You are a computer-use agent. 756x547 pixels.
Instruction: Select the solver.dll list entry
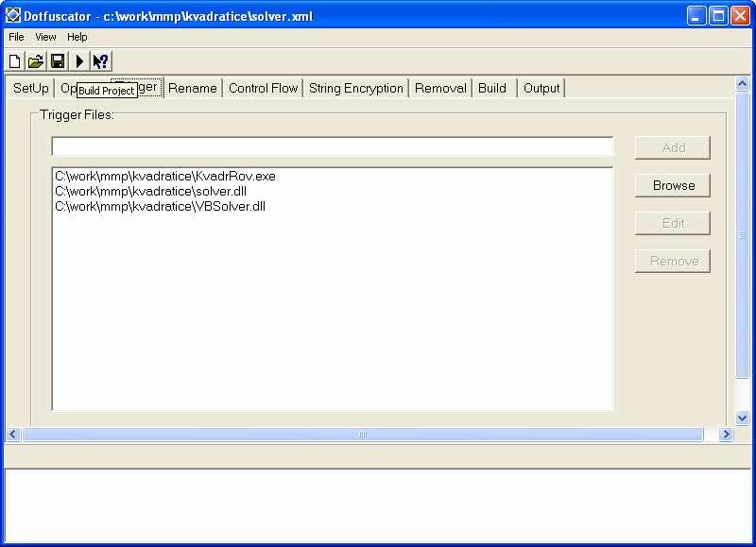(150, 192)
